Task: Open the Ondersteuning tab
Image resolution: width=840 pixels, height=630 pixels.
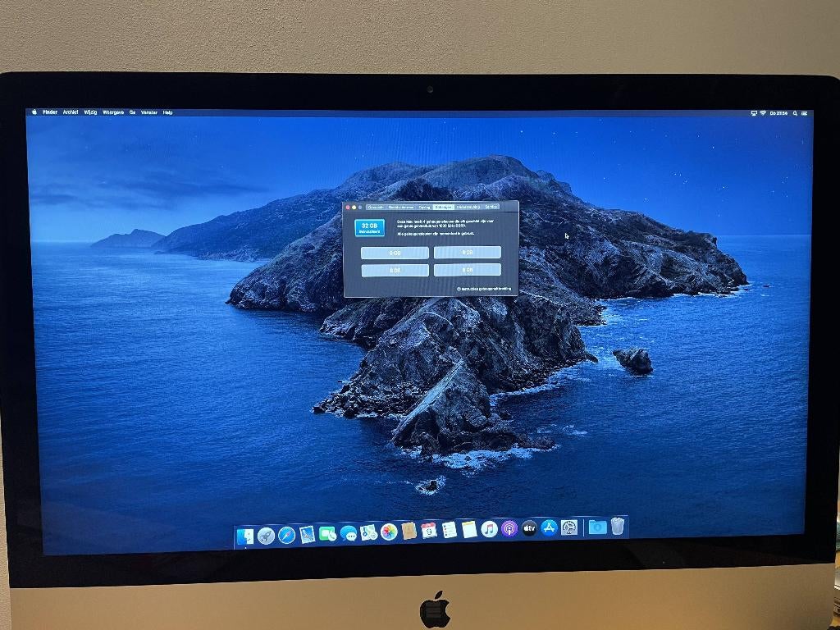Action: (x=468, y=207)
